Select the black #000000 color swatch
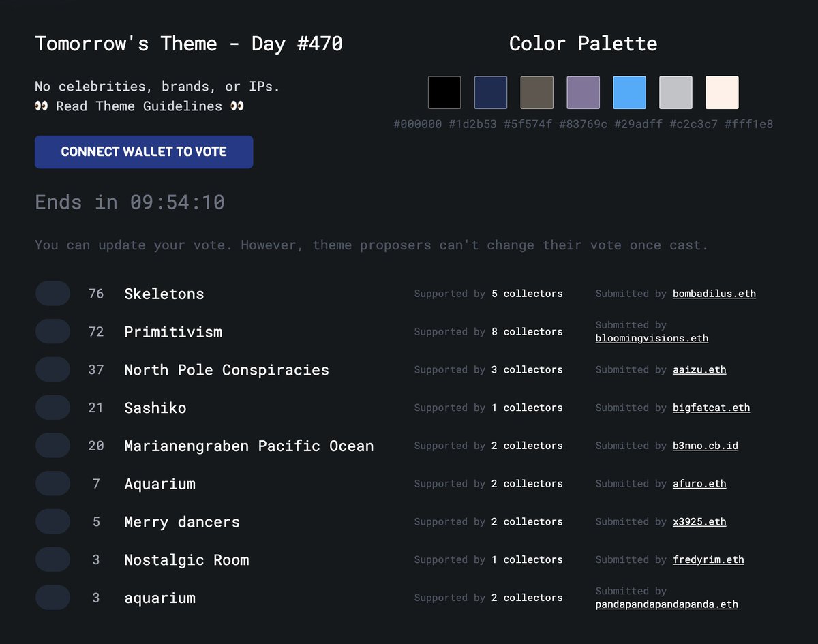The image size is (818, 644). click(444, 93)
